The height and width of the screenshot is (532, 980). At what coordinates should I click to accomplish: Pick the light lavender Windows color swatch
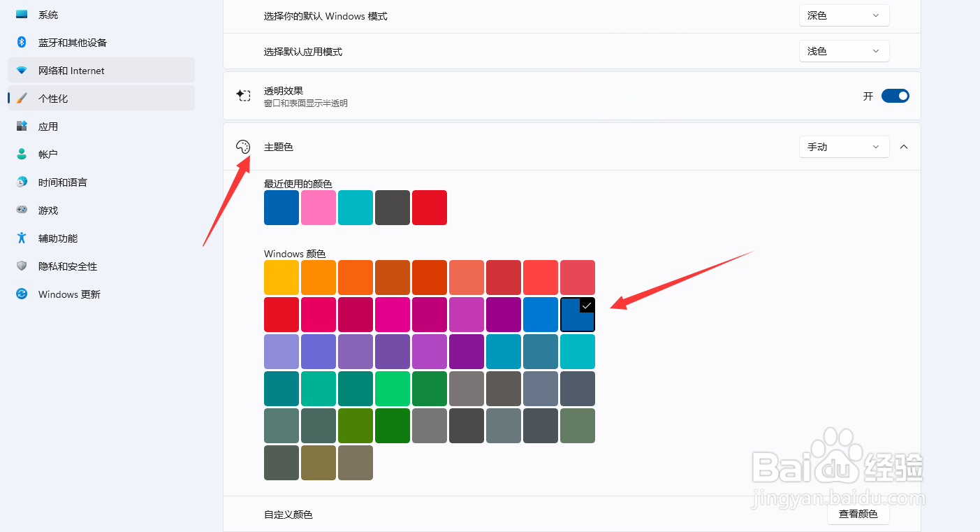click(281, 352)
